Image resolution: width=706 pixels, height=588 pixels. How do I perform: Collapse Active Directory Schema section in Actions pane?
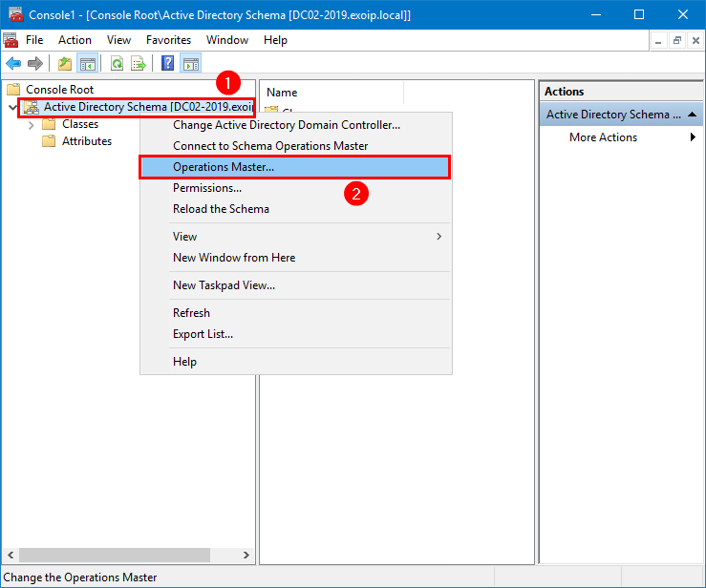click(x=693, y=115)
